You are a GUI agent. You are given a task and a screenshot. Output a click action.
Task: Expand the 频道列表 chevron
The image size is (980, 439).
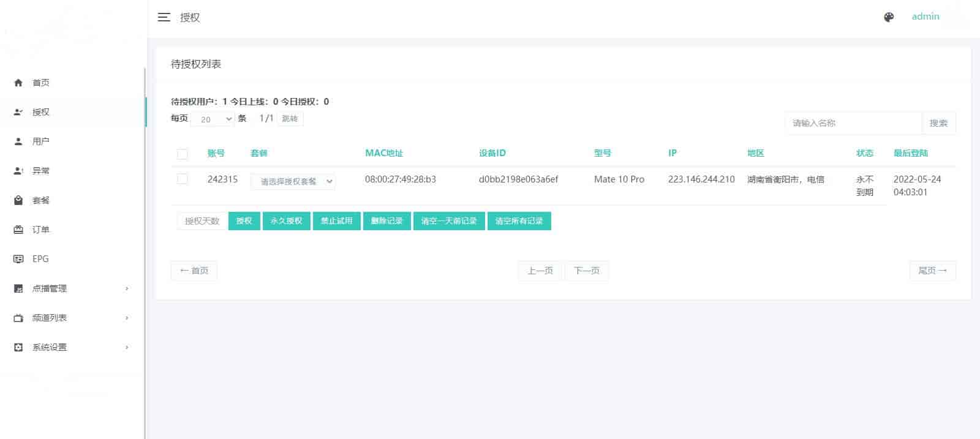(127, 318)
